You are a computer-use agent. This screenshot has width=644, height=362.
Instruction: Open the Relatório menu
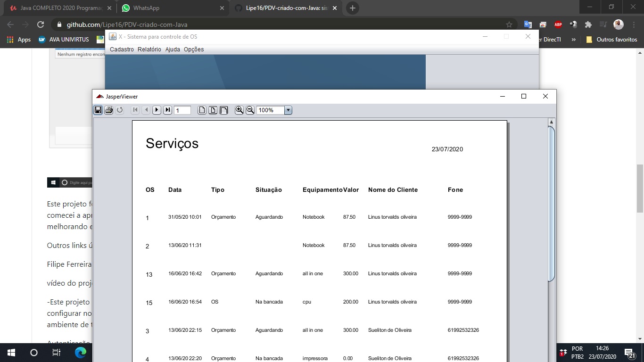point(149,49)
